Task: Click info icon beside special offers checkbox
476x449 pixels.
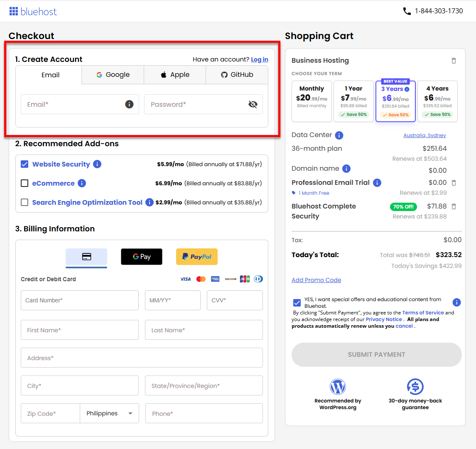Action: pos(456,302)
